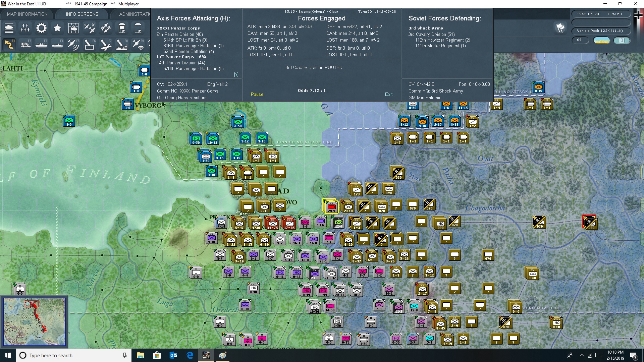Click the Windows search box
The width and height of the screenshot is (644, 362).
(x=74, y=355)
